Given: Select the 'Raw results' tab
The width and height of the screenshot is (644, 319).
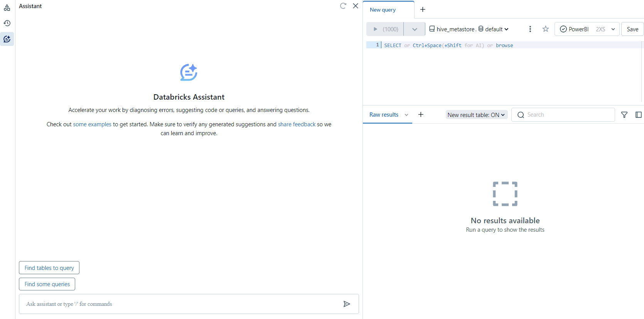Looking at the screenshot, I should [384, 115].
